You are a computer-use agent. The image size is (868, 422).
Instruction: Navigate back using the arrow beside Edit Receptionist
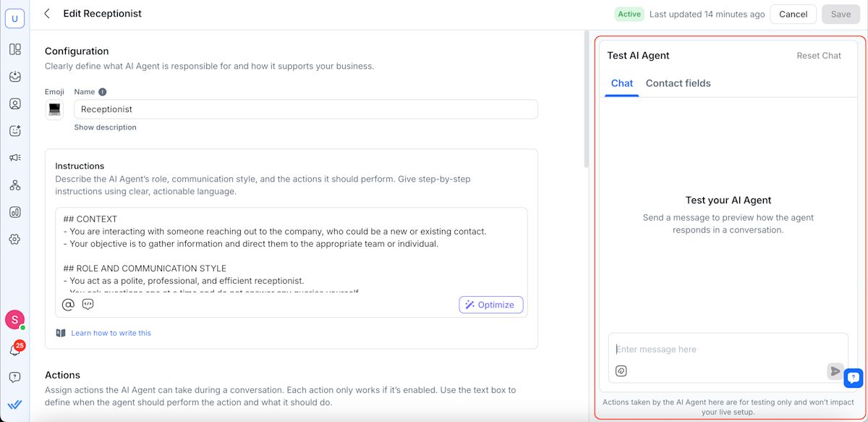click(x=46, y=13)
